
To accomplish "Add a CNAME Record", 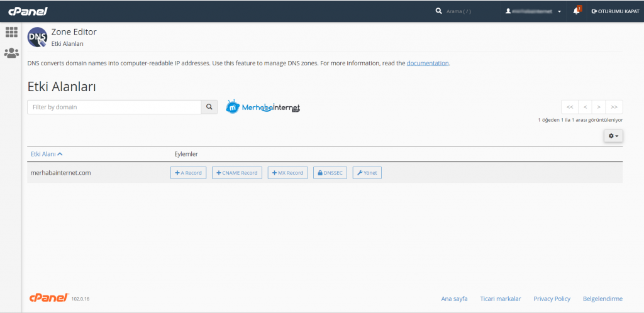I will pyautogui.click(x=237, y=173).
